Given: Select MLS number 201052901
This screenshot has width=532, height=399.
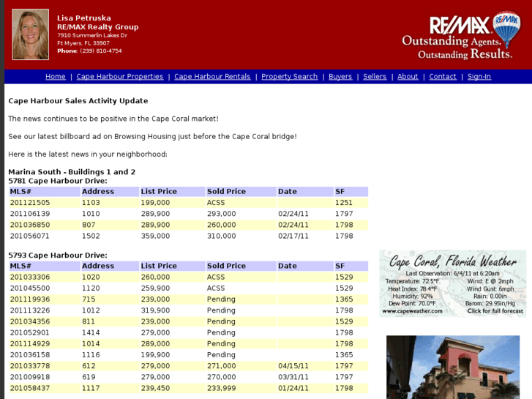Looking at the screenshot, I should click(x=29, y=333).
